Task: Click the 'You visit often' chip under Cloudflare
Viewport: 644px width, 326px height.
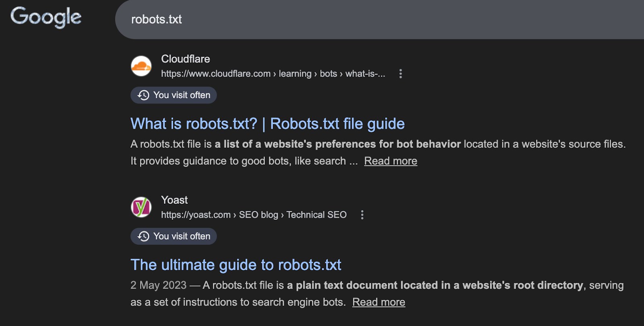Action: (x=173, y=95)
